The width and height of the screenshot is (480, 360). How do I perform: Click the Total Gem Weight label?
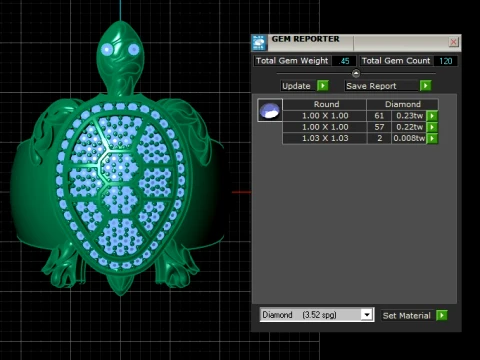(292, 61)
